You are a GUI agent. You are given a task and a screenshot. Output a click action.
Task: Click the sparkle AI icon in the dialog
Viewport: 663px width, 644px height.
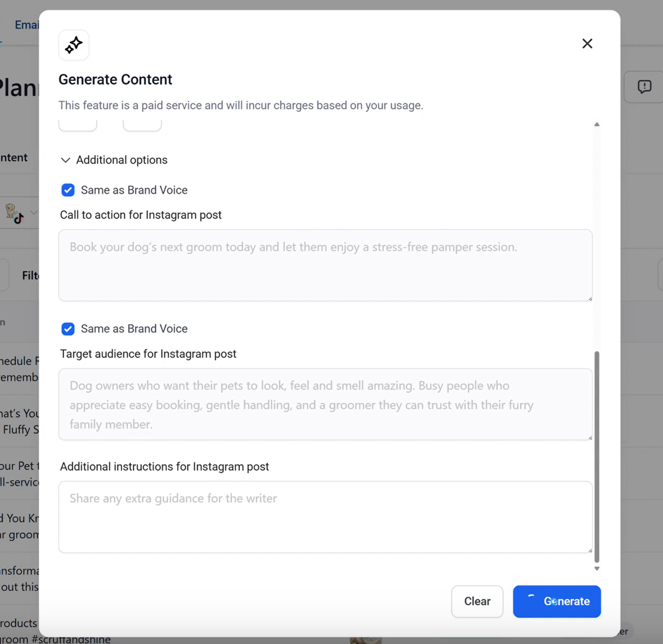click(x=73, y=45)
